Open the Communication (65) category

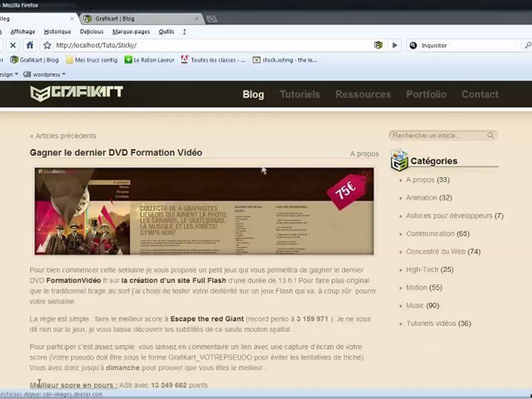point(438,233)
